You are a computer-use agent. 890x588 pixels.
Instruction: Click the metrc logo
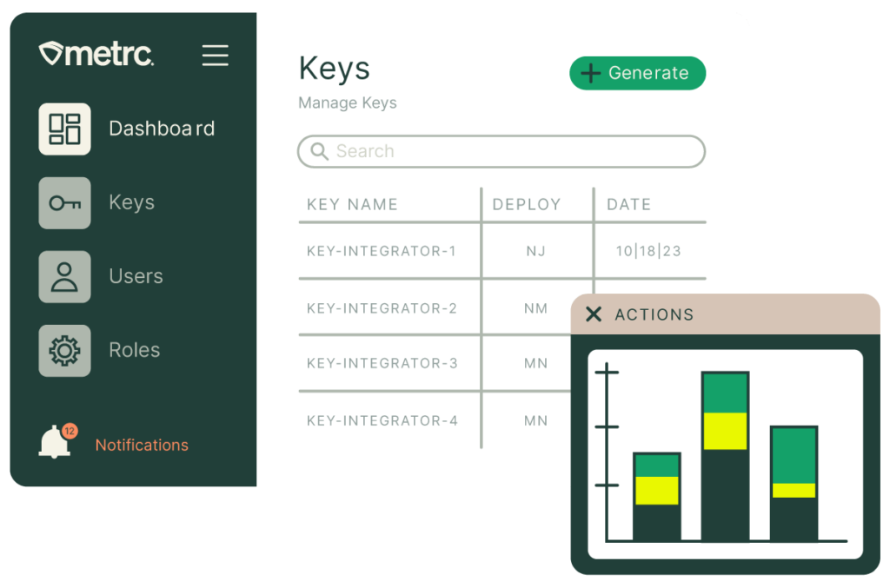click(96, 55)
